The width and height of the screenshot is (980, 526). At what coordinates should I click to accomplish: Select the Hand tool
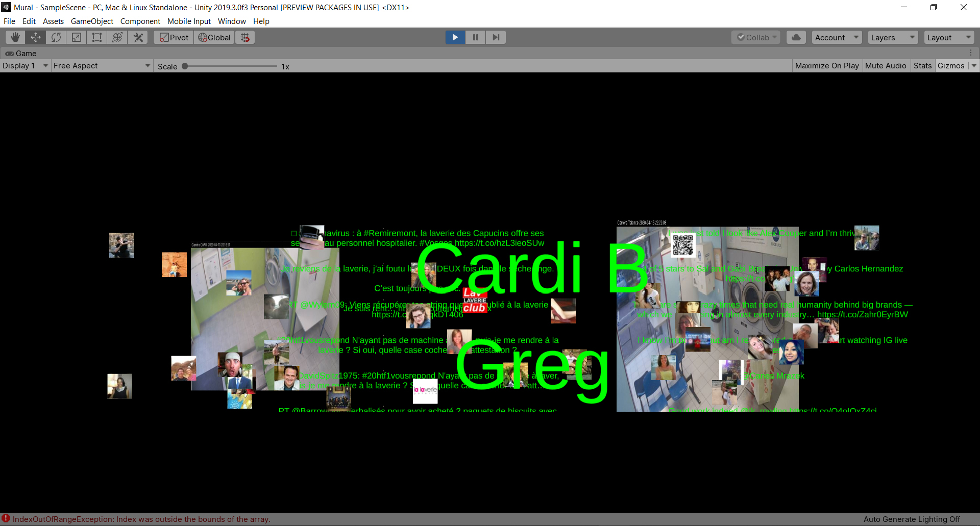[15, 37]
